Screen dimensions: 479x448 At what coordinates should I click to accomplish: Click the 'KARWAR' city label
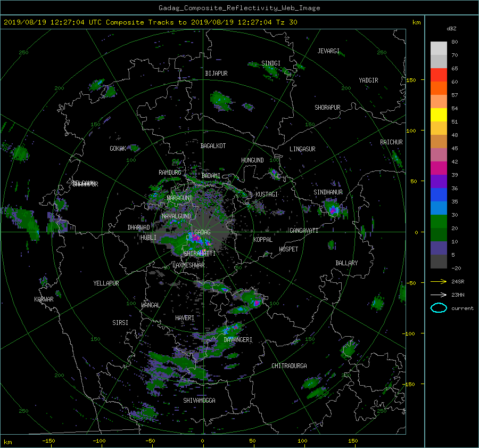pos(44,299)
